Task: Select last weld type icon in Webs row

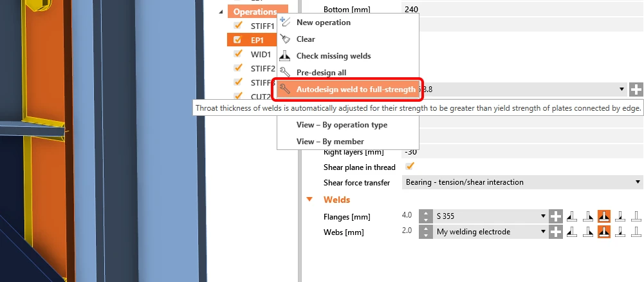Action: 636,231
